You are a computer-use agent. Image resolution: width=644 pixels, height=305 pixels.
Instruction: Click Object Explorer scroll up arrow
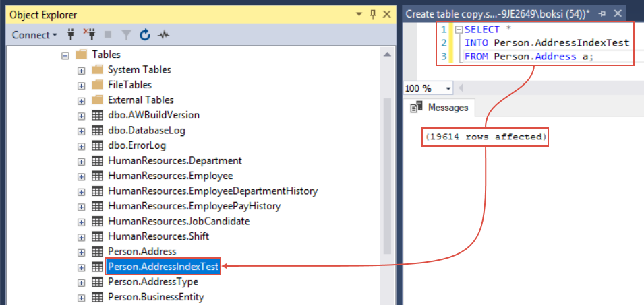[x=387, y=55]
